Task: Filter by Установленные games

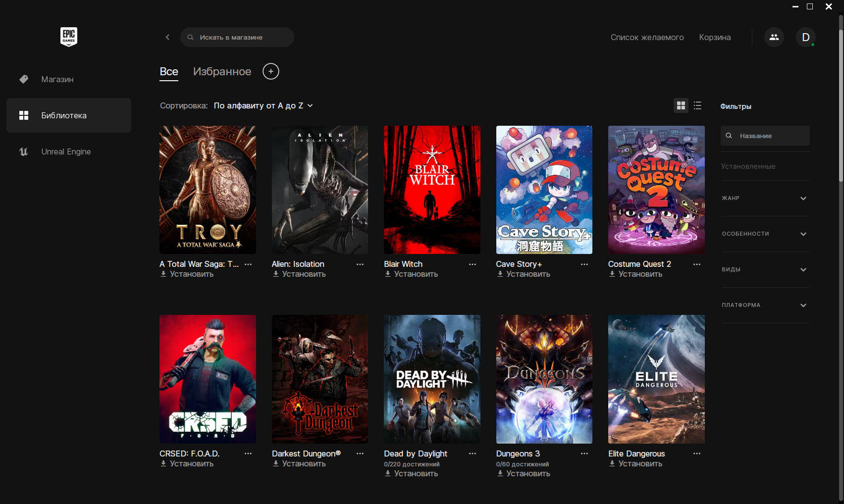Action: pos(748,166)
